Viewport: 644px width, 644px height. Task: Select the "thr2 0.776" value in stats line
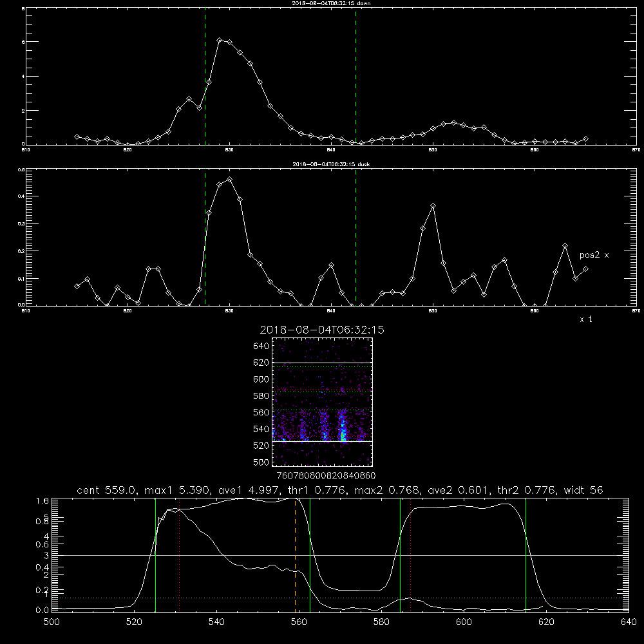(x=526, y=490)
